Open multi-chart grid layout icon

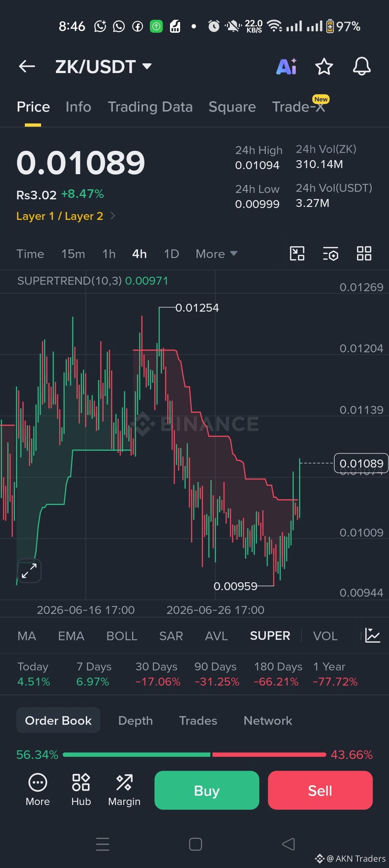pos(364,253)
